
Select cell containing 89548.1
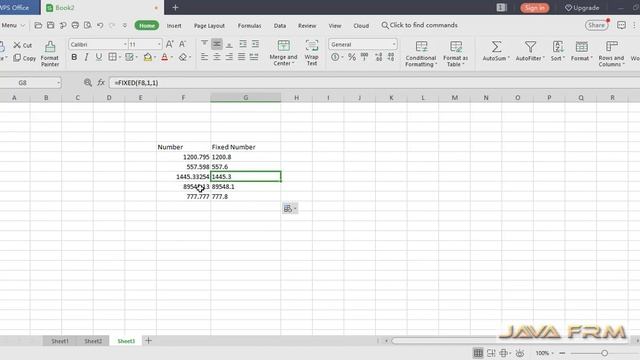pyautogui.click(x=246, y=187)
